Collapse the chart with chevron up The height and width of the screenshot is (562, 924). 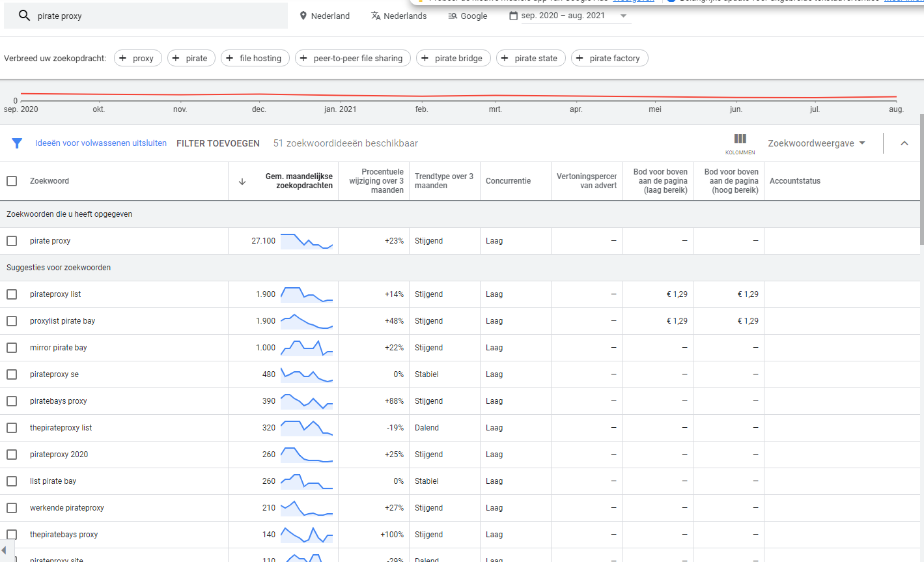(x=904, y=143)
